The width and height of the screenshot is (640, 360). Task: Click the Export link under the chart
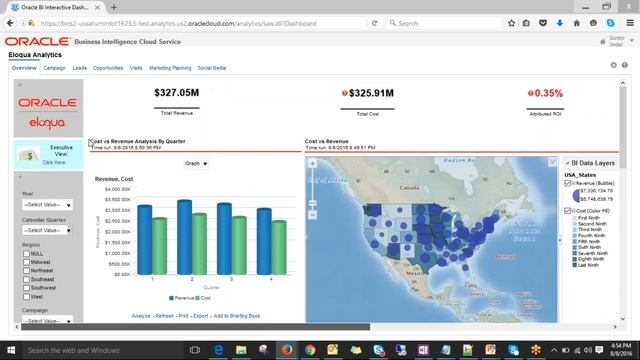200,316
